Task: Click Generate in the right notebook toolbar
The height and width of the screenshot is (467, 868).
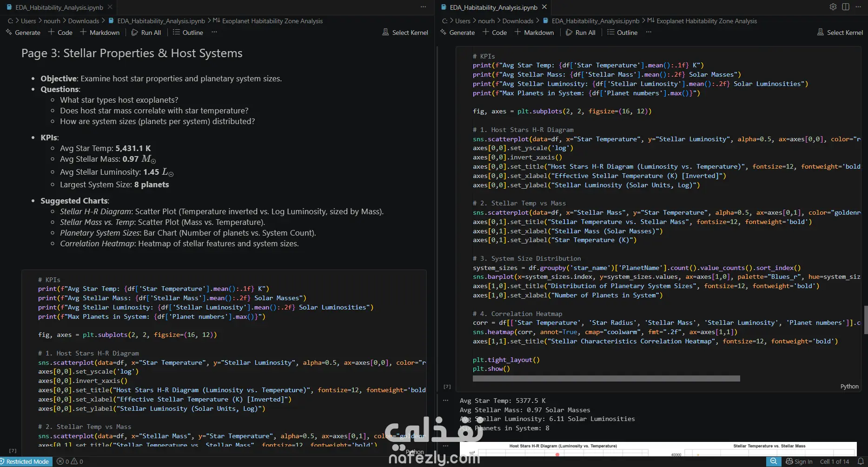Action: (x=457, y=33)
